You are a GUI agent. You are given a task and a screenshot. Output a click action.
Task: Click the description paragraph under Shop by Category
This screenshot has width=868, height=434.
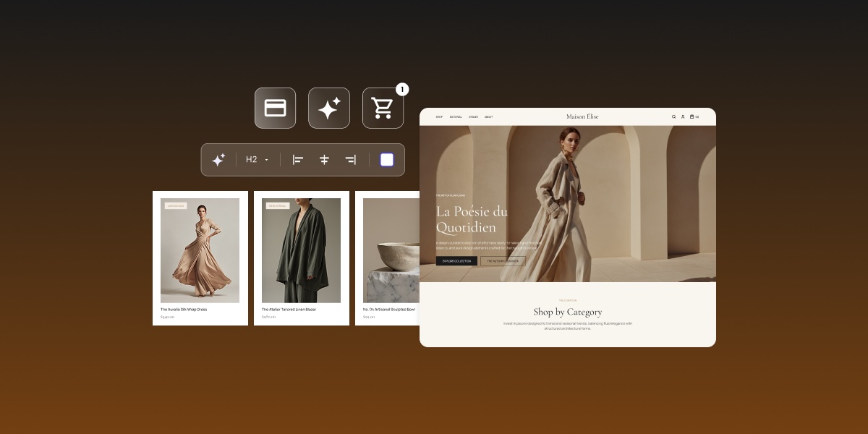click(x=568, y=325)
